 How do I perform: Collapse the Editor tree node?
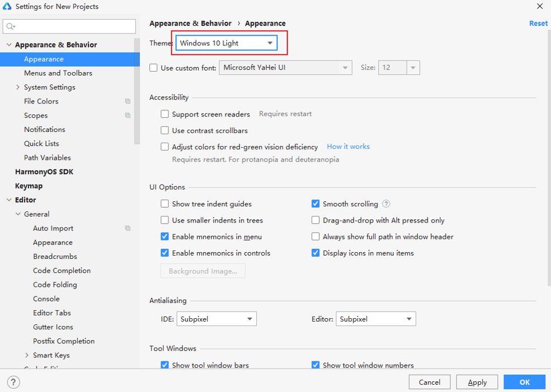[9, 200]
